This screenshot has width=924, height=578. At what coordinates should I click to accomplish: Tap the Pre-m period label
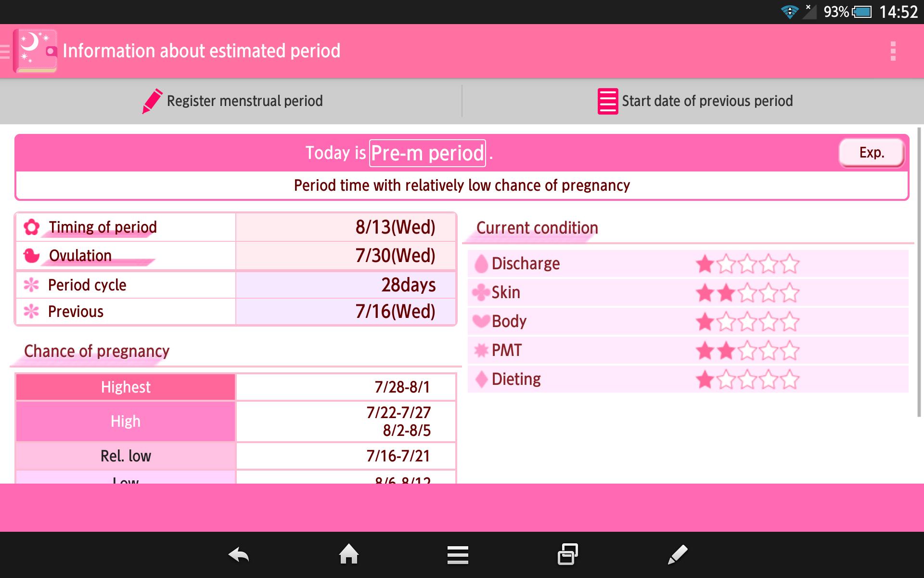point(427,153)
